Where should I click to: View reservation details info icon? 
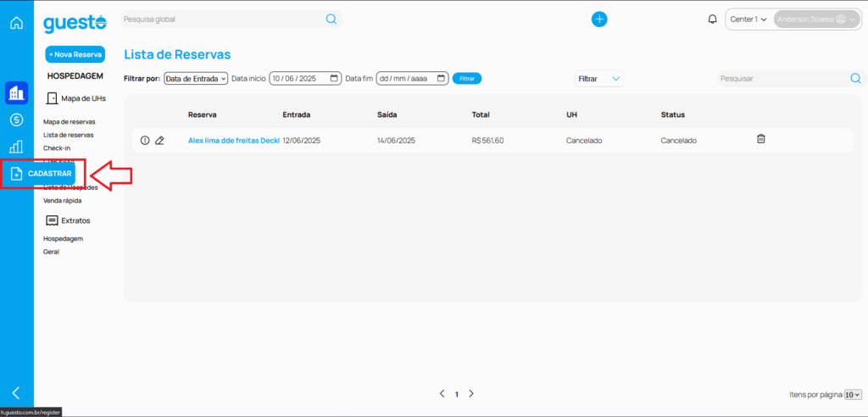tap(145, 141)
